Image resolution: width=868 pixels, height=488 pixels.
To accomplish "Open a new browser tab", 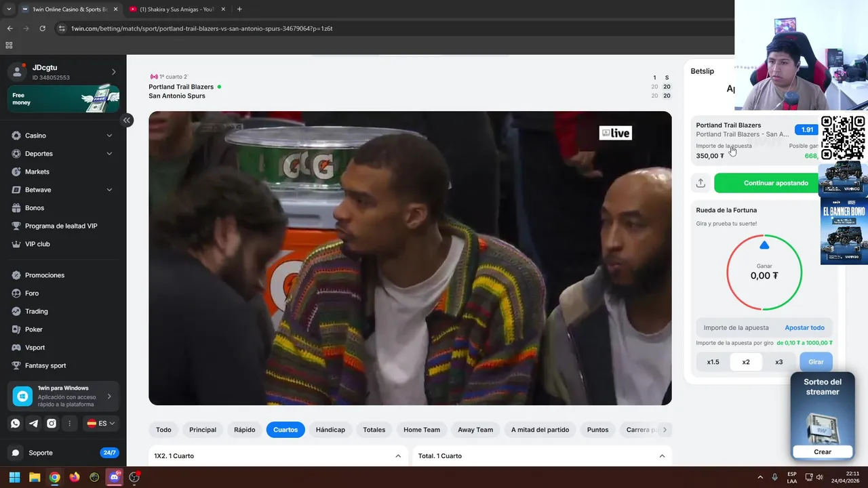I will [x=239, y=9].
